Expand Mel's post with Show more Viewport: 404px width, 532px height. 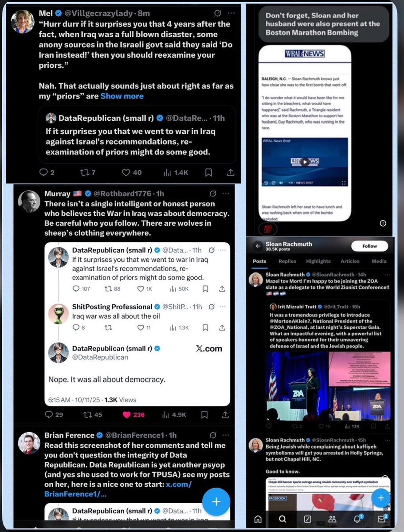click(x=122, y=96)
